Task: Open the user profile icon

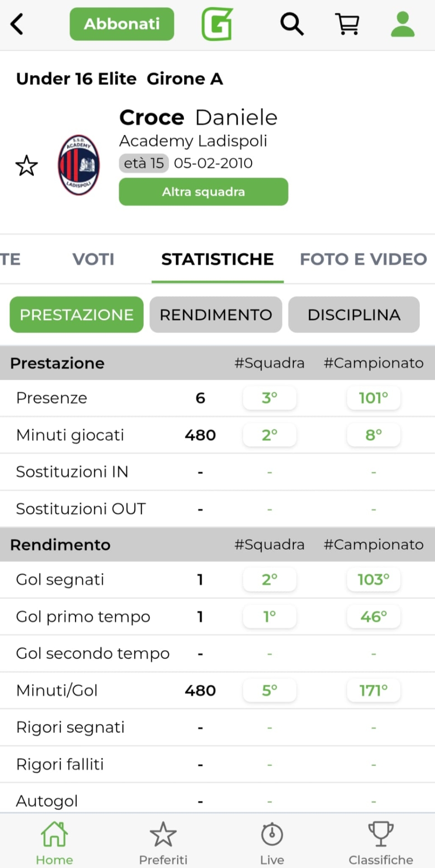Action: pyautogui.click(x=402, y=24)
